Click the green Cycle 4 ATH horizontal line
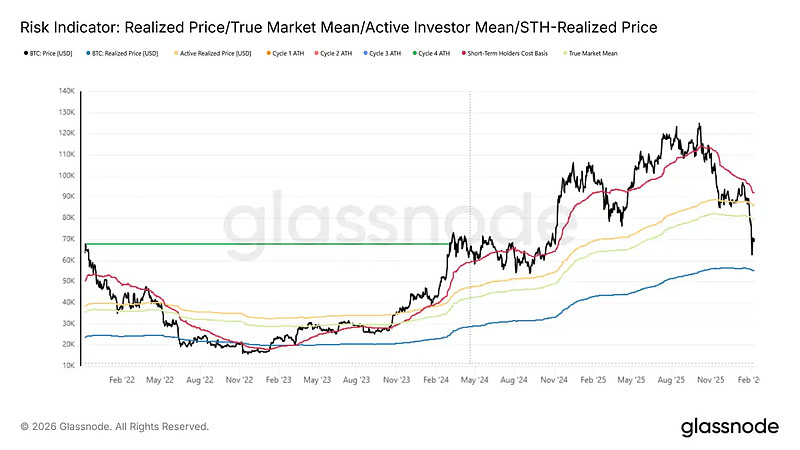This screenshot has height=450, width=800. (270, 243)
